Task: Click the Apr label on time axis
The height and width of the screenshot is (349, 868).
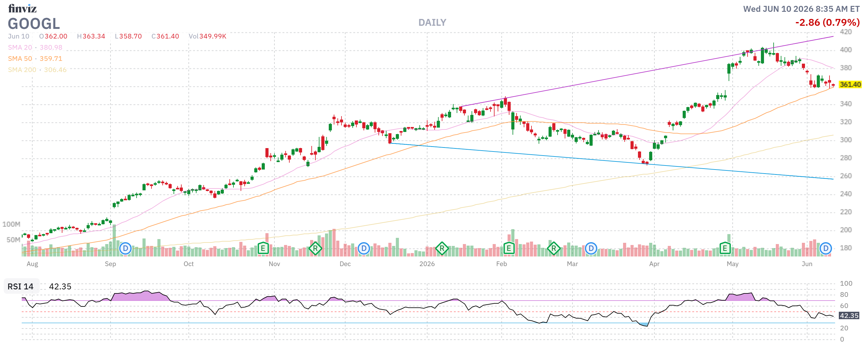Action: coord(654,264)
